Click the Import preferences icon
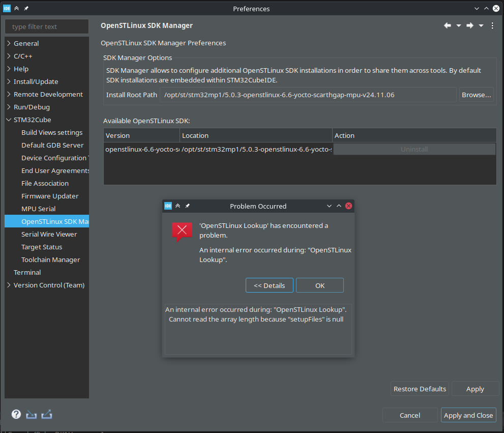The height and width of the screenshot is (433, 504). [x=31, y=414]
